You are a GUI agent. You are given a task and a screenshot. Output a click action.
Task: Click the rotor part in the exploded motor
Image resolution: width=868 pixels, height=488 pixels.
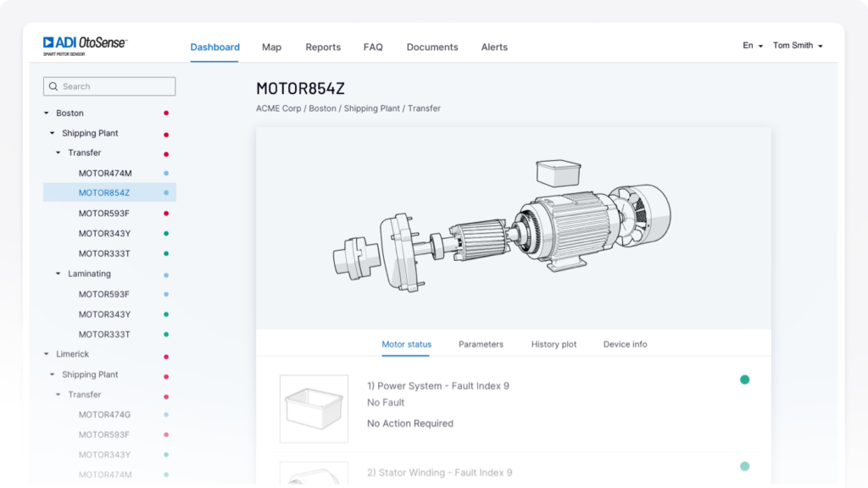[475, 240]
